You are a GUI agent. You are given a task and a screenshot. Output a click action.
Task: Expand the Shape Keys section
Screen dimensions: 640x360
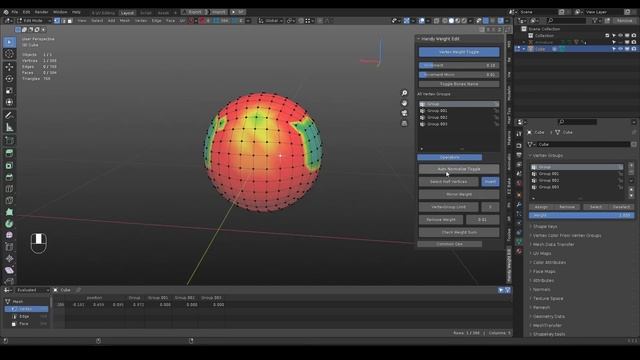545,227
